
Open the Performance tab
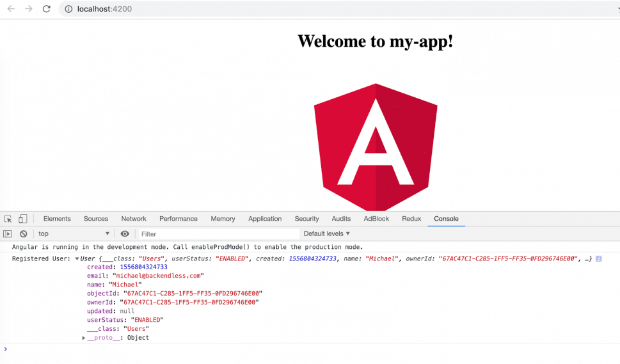click(x=179, y=219)
